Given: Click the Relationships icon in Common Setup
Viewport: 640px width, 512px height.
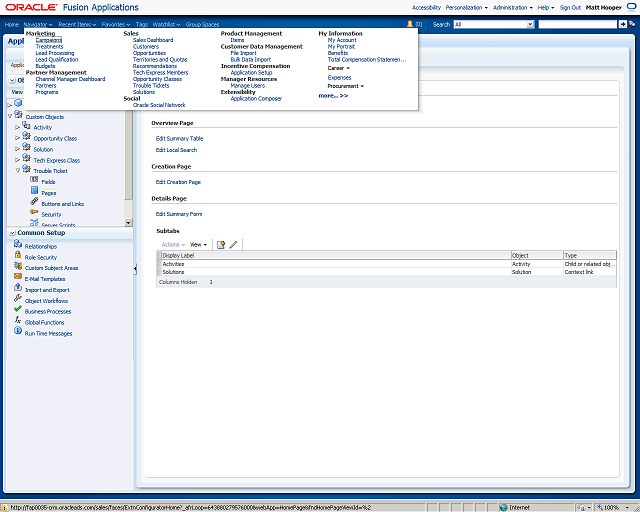Looking at the screenshot, I should tap(18, 244).
